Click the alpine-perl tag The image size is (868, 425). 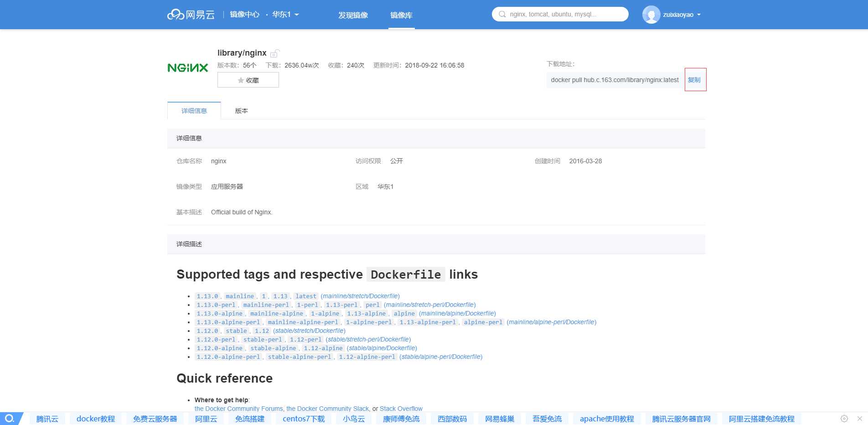(483, 322)
